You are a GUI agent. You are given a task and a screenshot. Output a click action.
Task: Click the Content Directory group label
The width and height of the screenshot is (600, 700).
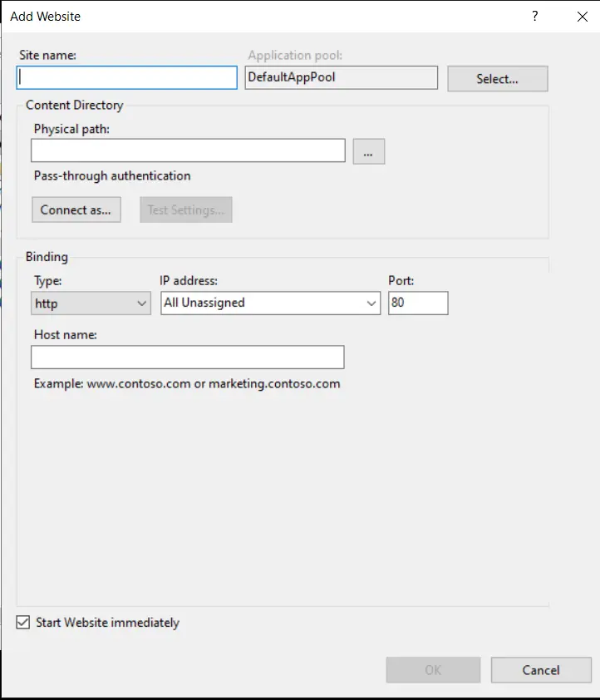74,106
